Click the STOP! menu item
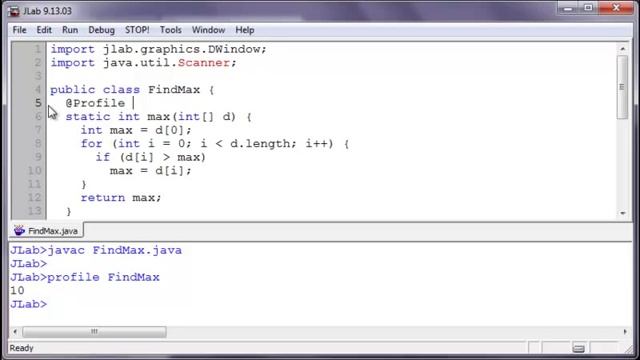The width and height of the screenshot is (640, 360). (x=137, y=30)
